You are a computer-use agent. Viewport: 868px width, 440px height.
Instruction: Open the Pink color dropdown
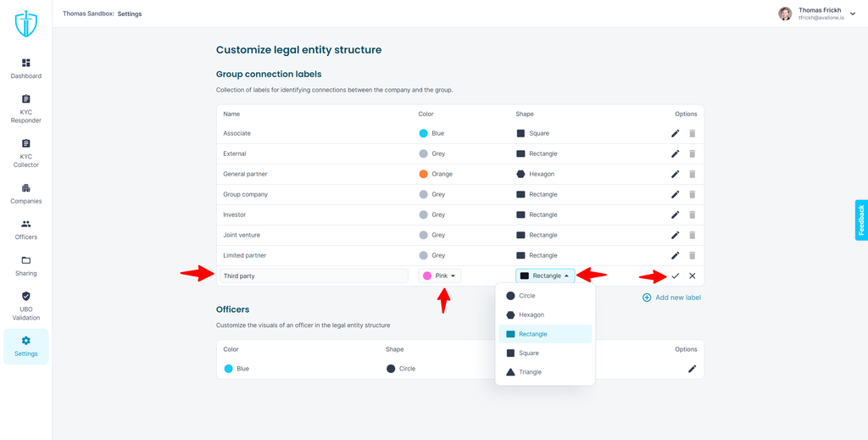pyautogui.click(x=440, y=276)
